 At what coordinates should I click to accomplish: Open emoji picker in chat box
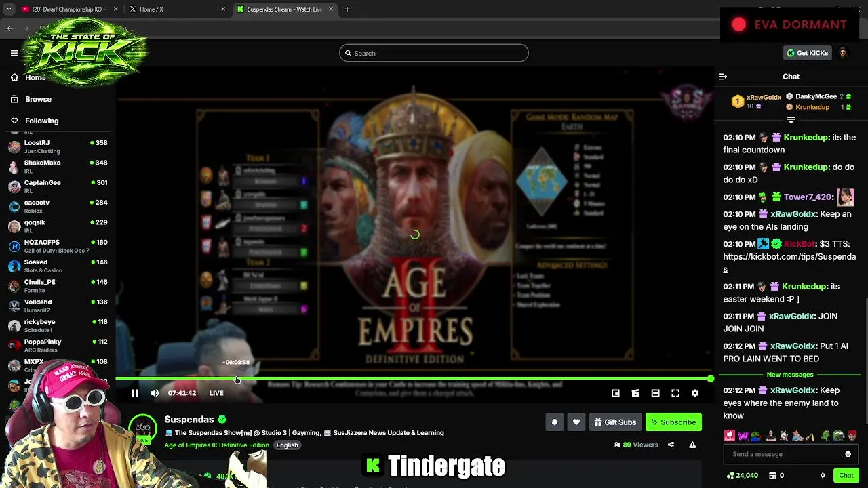tap(848, 454)
